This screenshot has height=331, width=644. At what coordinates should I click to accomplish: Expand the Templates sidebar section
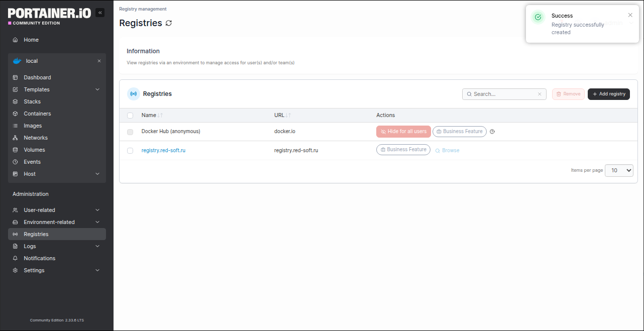pyautogui.click(x=97, y=89)
